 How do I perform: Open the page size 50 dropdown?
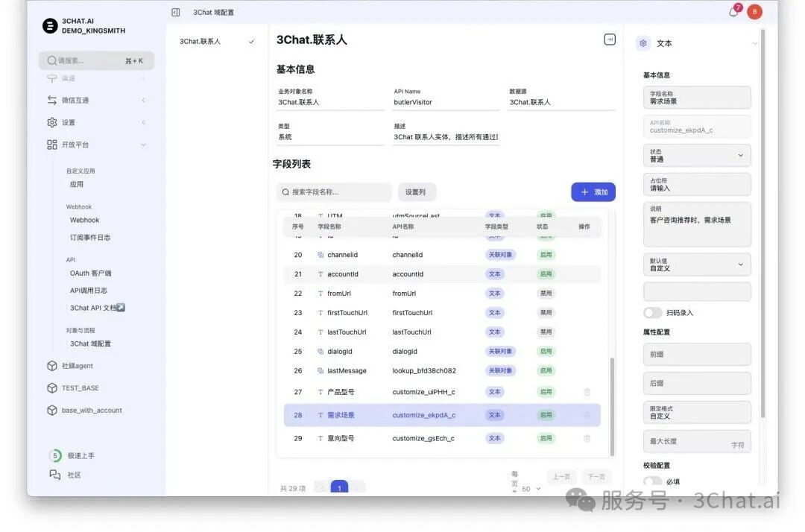point(531,489)
